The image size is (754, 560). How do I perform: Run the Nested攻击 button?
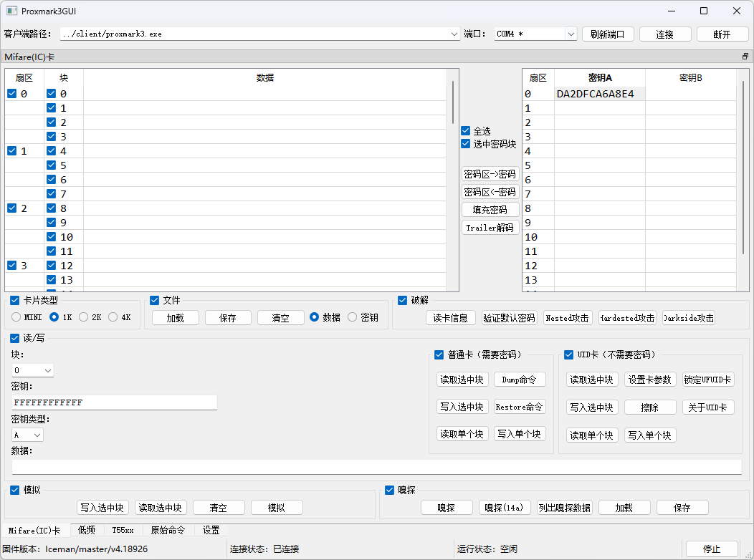click(x=568, y=317)
